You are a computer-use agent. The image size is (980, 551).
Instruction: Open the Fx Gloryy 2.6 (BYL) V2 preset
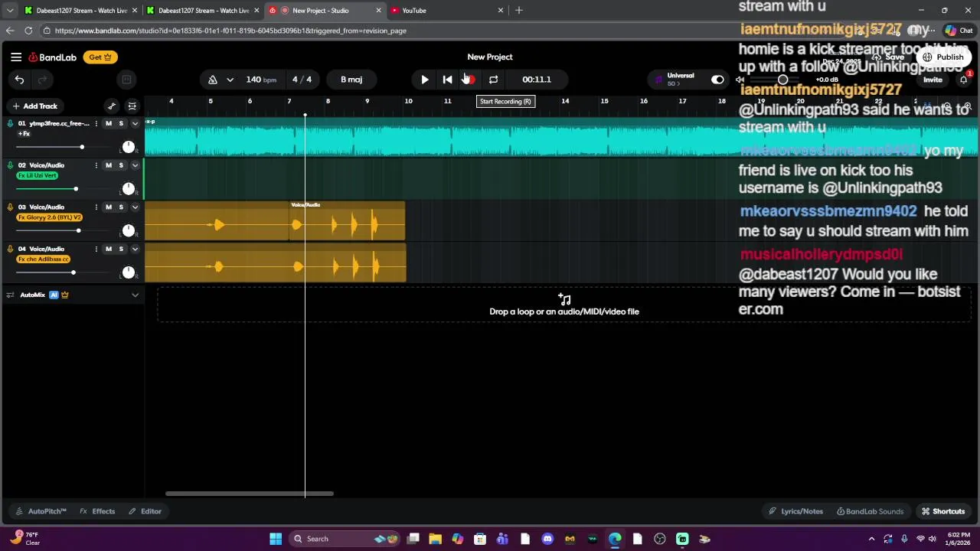pos(49,217)
